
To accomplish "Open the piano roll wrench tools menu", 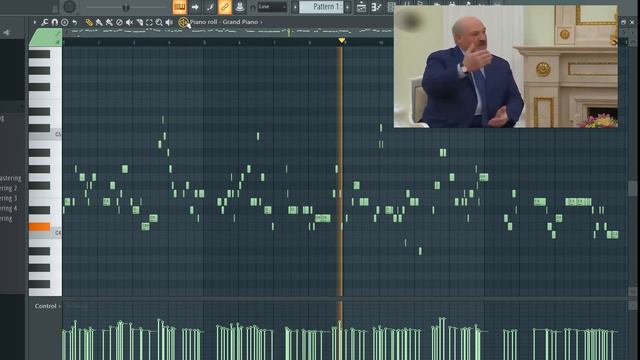I will pyautogui.click(x=44, y=22).
